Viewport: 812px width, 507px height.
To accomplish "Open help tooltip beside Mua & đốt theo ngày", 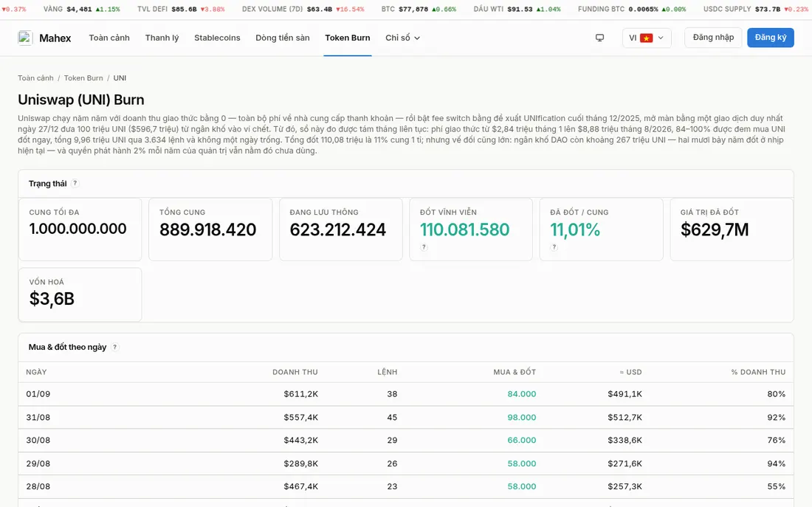I will pyautogui.click(x=115, y=347).
